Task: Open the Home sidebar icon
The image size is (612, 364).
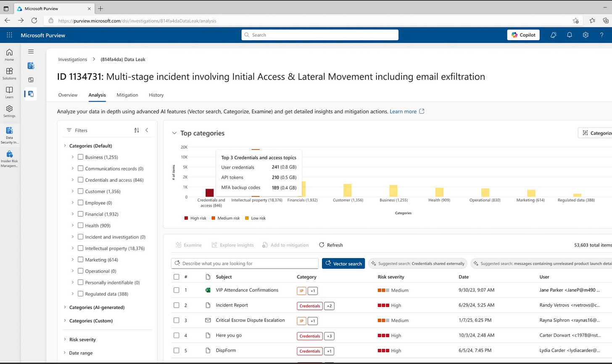Action: 9,55
